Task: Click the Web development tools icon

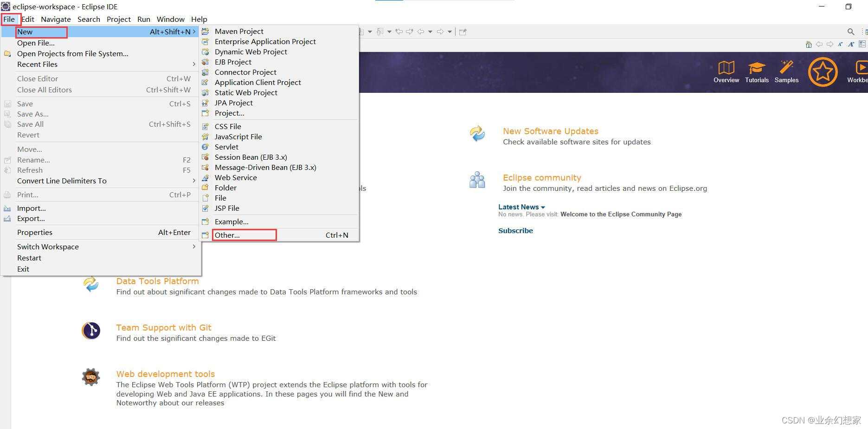Action: [91, 377]
